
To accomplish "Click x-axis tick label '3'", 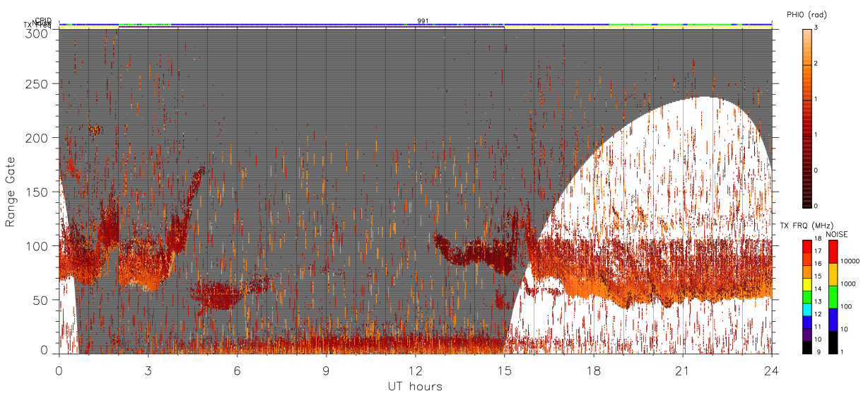I will (148, 371).
